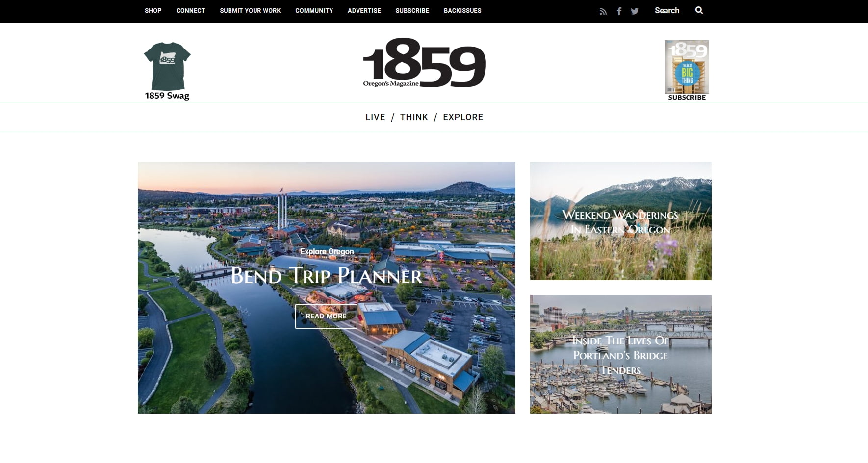Screen dimensions: 868x463
Task: Go to the ADVERTISE page
Action: click(x=364, y=11)
